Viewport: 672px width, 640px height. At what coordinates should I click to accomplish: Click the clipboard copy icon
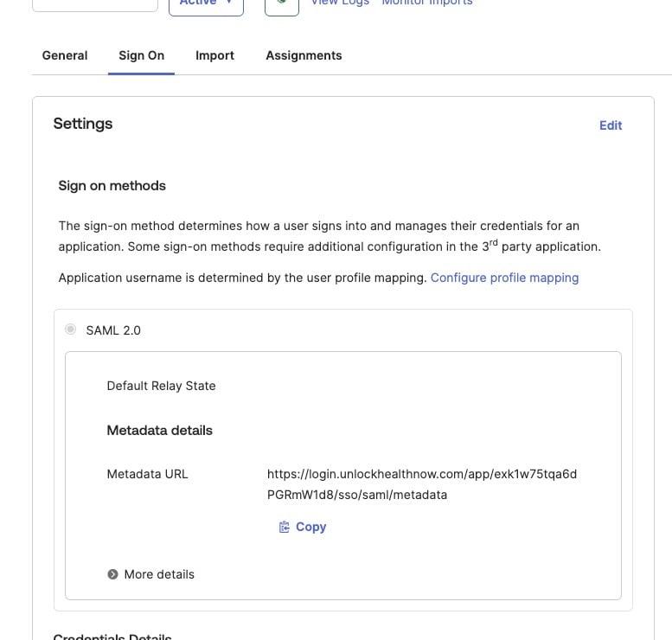coord(285,527)
